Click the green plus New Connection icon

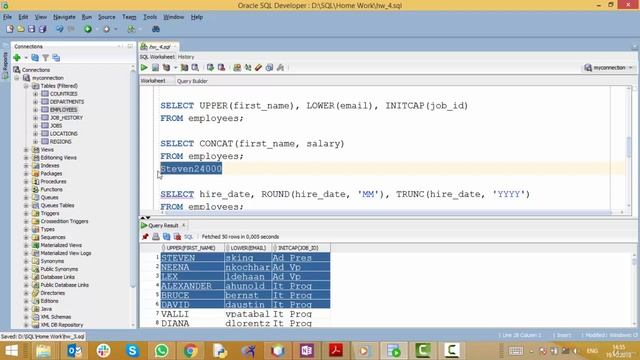(x=17, y=58)
